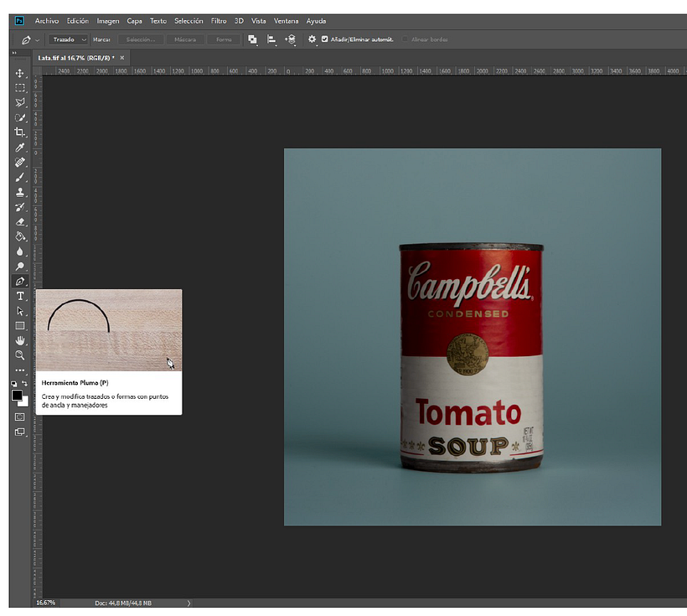Open the Edición menu

pyautogui.click(x=78, y=21)
